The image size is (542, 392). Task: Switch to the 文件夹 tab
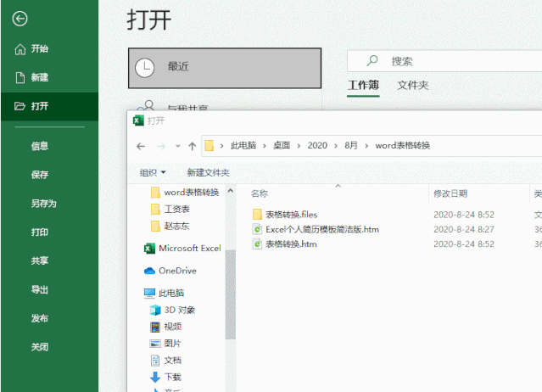tap(413, 85)
